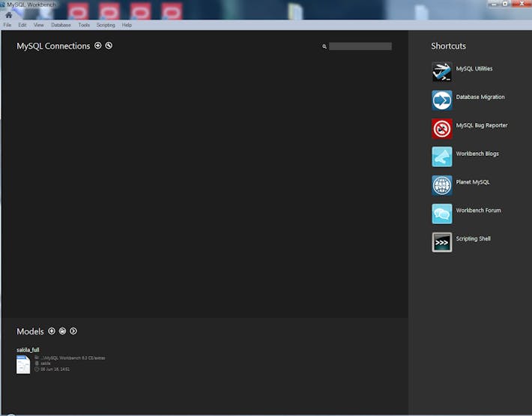Open Workbench Blogs megaphone icon
The width and height of the screenshot is (532, 416).
442,157
